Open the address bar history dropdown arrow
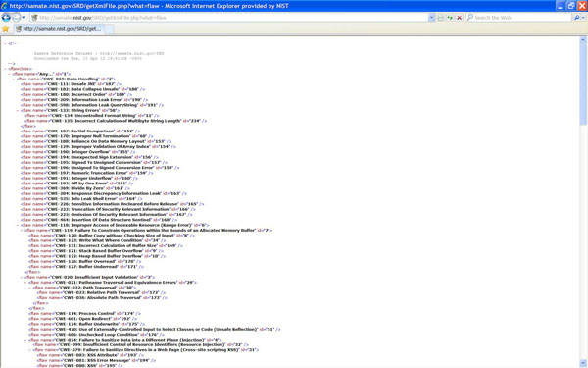Image resolution: width=588 pixels, height=368 pixels. click(431, 18)
